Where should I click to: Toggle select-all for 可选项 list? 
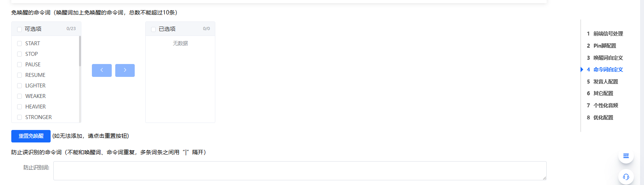pos(19,29)
